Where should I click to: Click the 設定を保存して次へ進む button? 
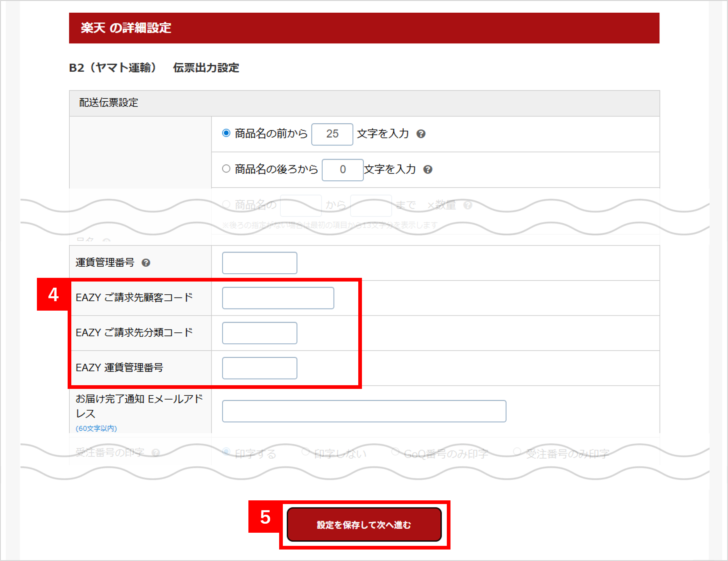[364, 524]
